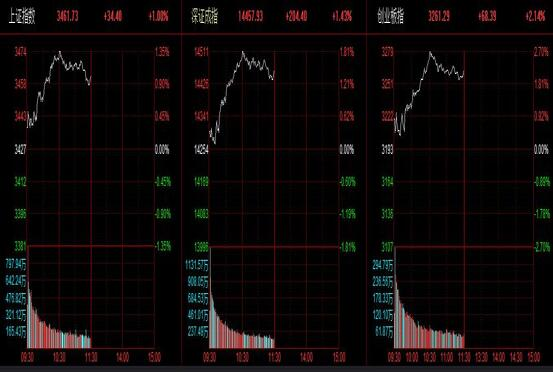Image resolution: width=553 pixels, height=372 pixels.
Task: Click the 15:00 marker on Shenzhen chart
Action: point(339,357)
